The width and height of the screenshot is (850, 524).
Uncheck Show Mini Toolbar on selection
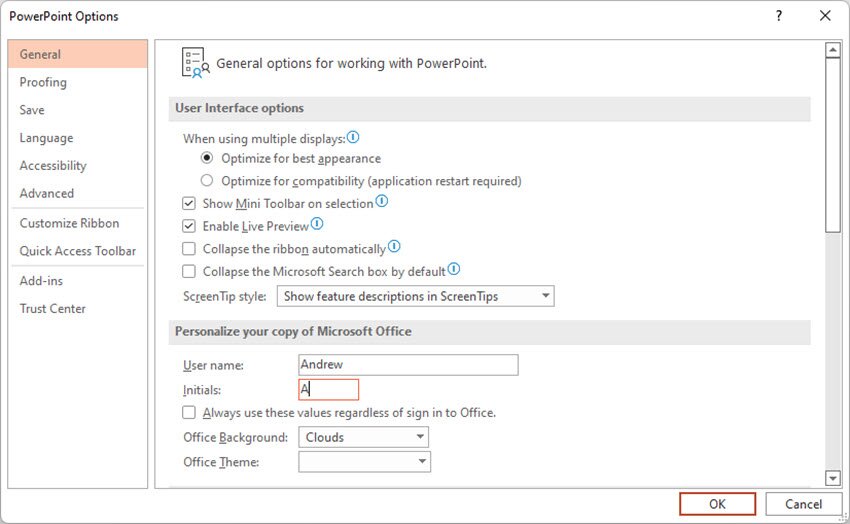[190, 204]
